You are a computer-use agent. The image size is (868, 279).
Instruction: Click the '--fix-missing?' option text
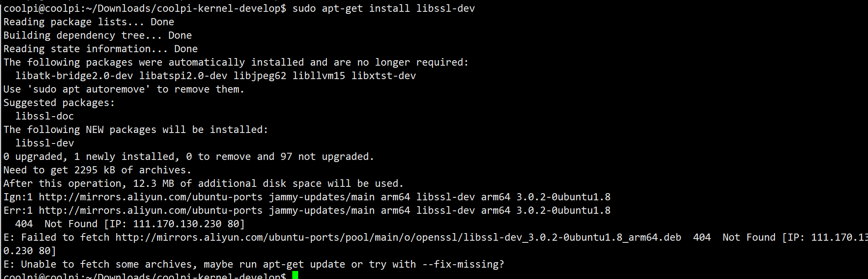coord(463,264)
